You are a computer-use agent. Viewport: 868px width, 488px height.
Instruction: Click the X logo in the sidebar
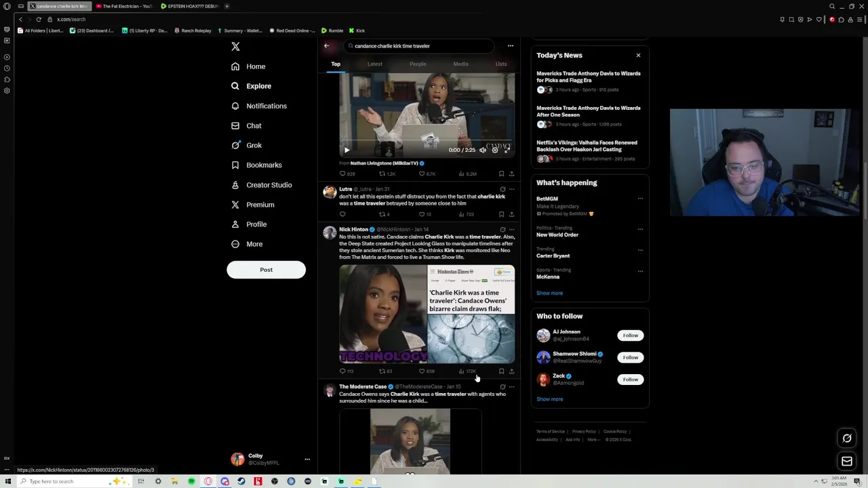tap(235, 47)
